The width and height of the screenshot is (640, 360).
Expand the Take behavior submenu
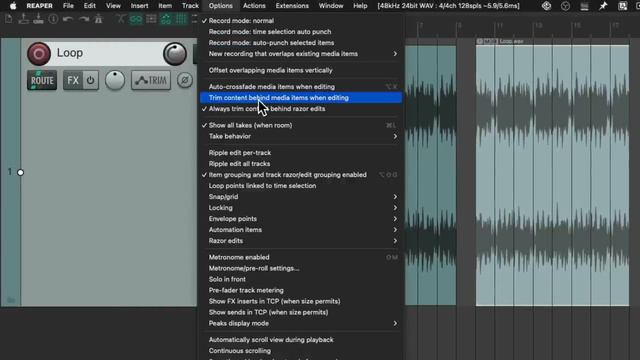click(301, 136)
